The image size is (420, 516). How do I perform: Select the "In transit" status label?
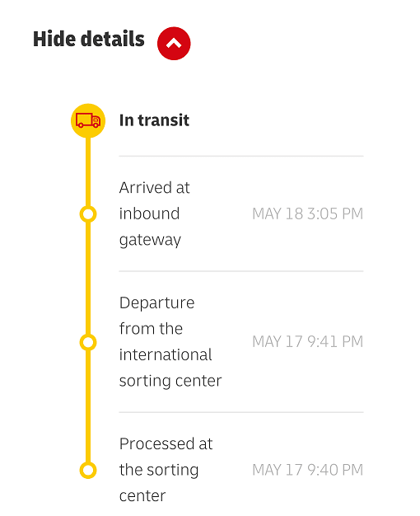point(154,120)
